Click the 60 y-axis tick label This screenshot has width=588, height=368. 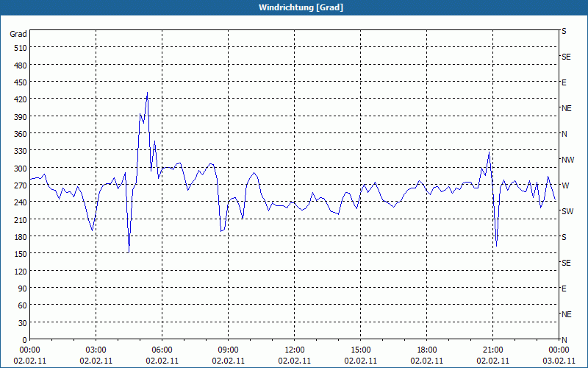coord(23,305)
